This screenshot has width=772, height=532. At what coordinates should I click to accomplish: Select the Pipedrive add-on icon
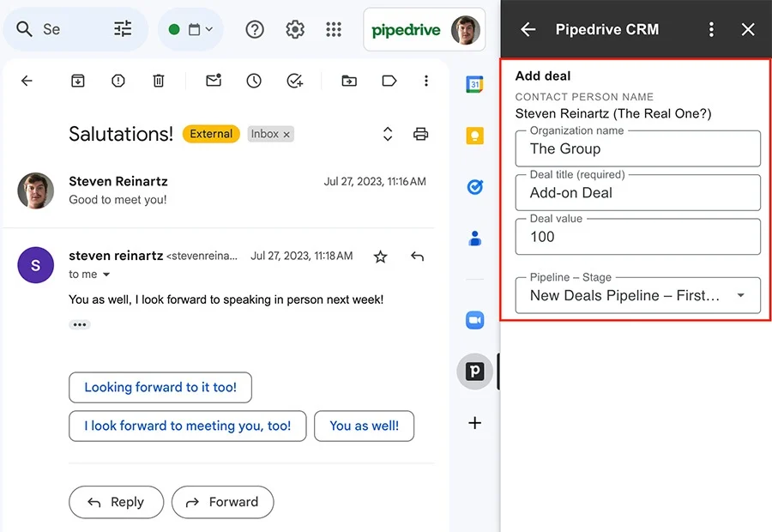click(474, 372)
